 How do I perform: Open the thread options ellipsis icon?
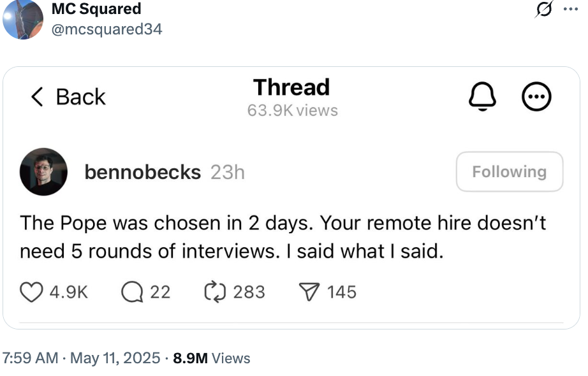[x=536, y=96]
